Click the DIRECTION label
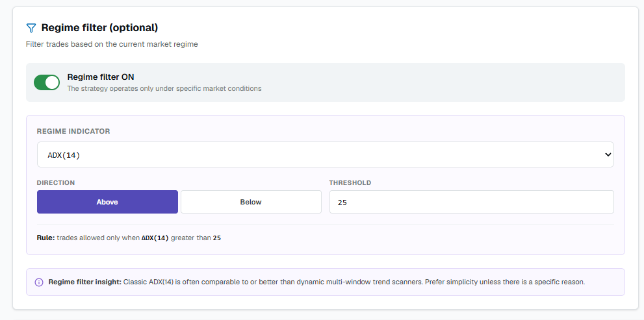644x320 pixels. (x=56, y=182)
